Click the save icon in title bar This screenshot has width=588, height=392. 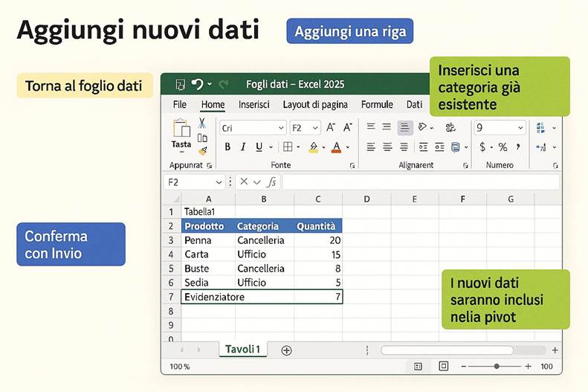pyautogui.click(x=181, y=84)
